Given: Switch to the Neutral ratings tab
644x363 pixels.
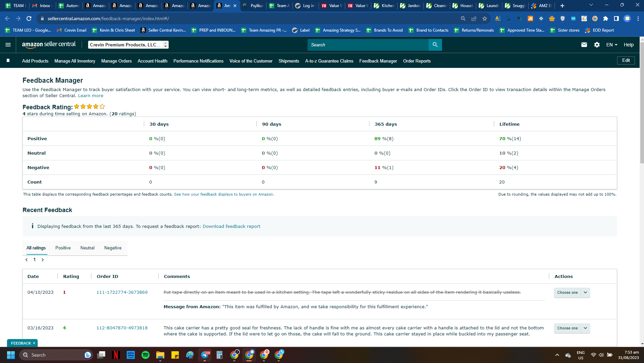Looking at the screenshot, I should click(87, 248).
